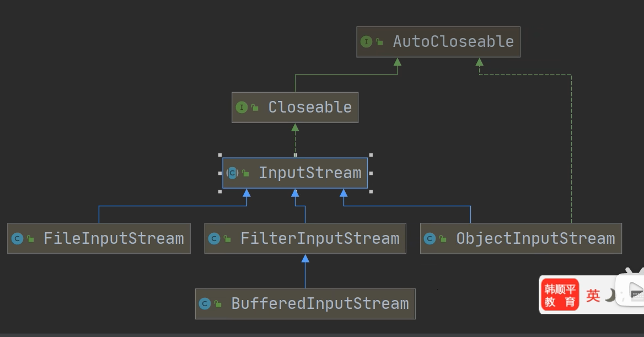Click the interface icon on Closeable node
Image resolution: width=644 pixels, height=337 pixels.
point(241,108)
